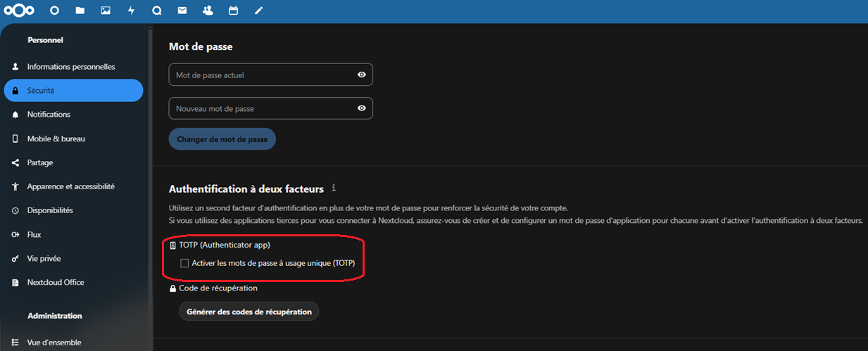Click the Personnel sidebar heading

[x=45, y=40]
